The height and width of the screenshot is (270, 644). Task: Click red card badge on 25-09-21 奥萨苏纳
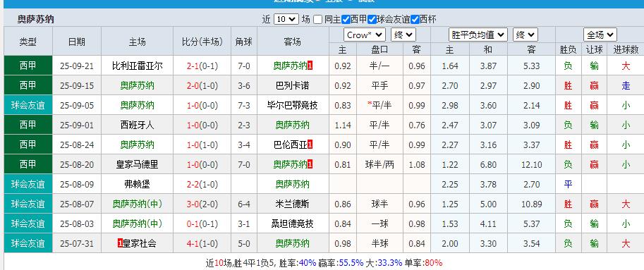tap(310, 66)
